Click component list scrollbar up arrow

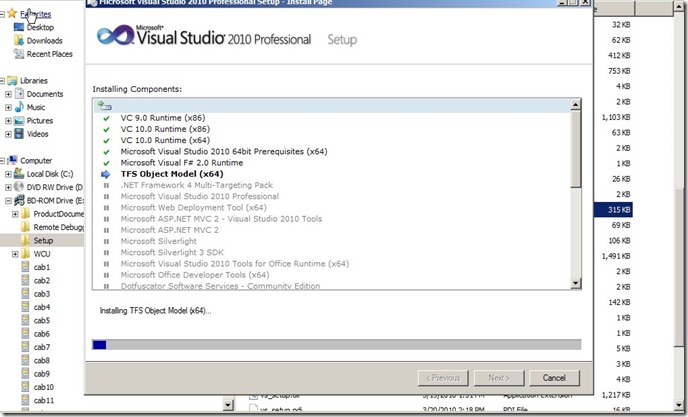(576, 104)
